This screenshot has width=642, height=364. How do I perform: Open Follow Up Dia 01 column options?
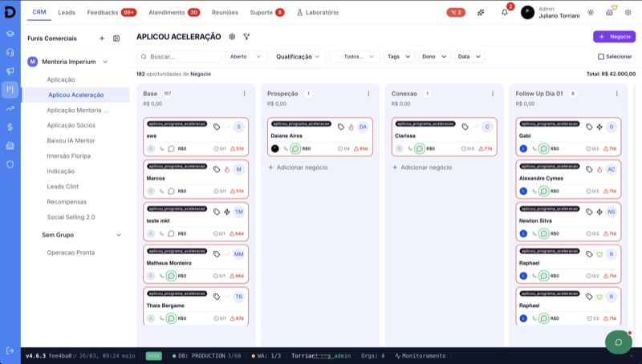[616, 94]
